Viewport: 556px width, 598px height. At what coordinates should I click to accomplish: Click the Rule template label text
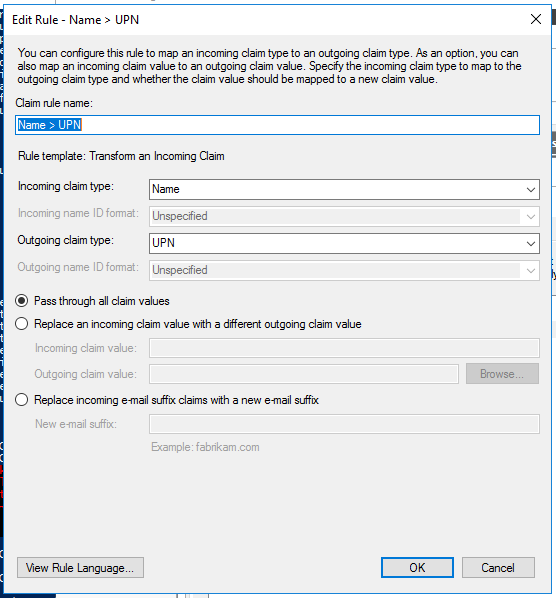121,156
